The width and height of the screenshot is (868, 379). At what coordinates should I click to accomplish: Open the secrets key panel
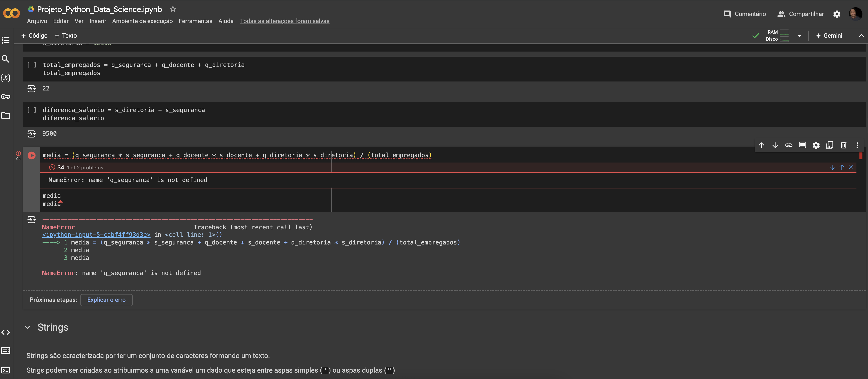(5, 97)
